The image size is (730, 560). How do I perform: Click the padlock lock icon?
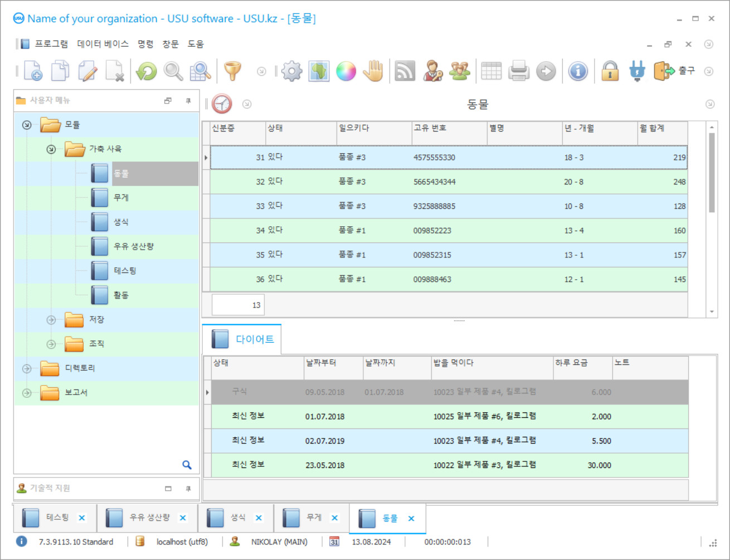[x=610, y=71]
